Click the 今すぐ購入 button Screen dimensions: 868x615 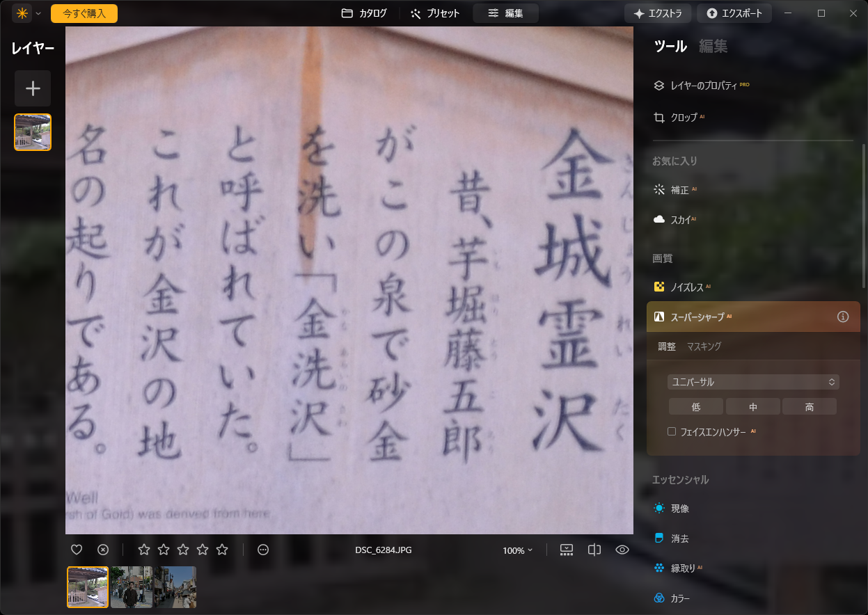[84, 13]
